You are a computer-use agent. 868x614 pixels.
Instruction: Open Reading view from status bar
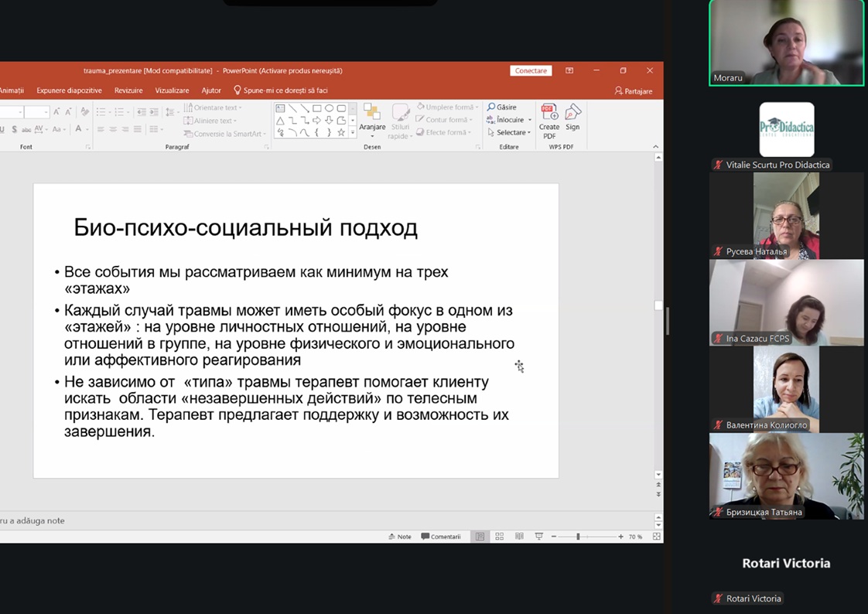519,537
